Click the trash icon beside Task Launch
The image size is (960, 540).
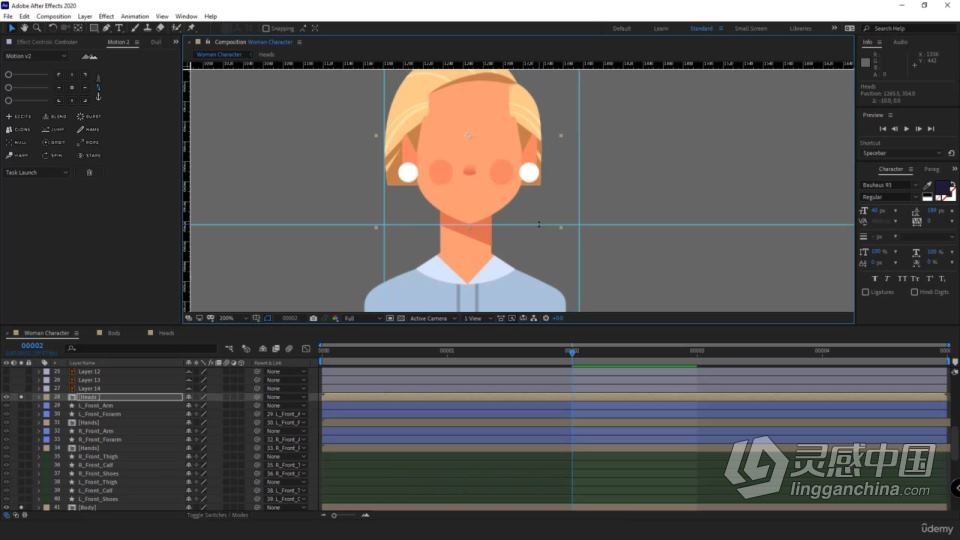tap(89, 173)
